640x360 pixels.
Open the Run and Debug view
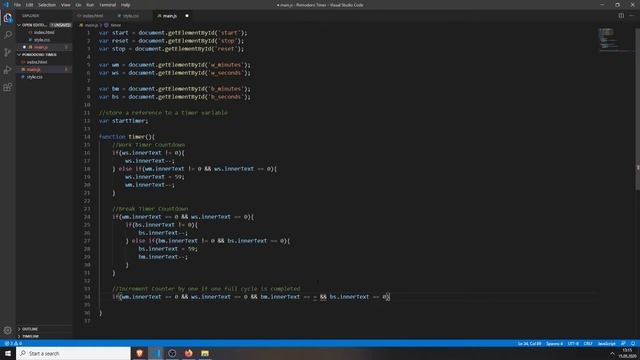coord(8,70)
